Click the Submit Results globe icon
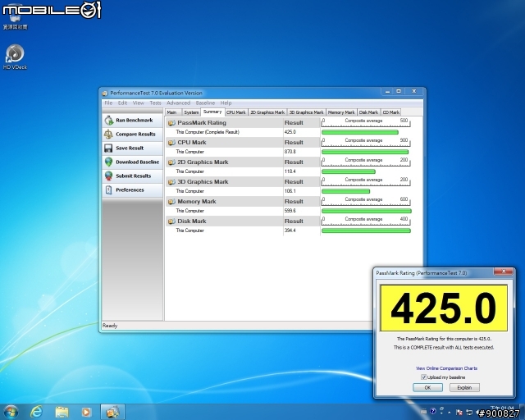 pos(108,176)
